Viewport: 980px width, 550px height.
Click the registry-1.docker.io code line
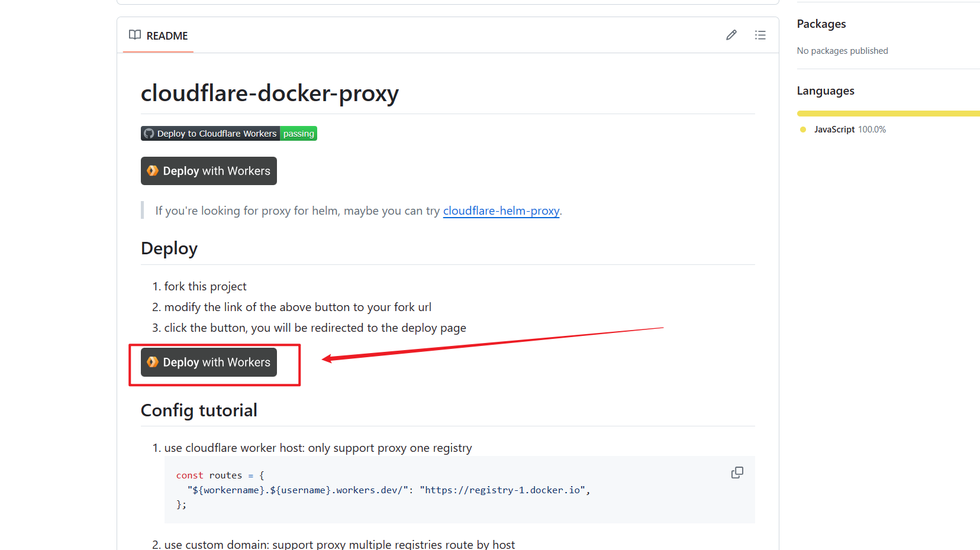click(x=389, y=490)
